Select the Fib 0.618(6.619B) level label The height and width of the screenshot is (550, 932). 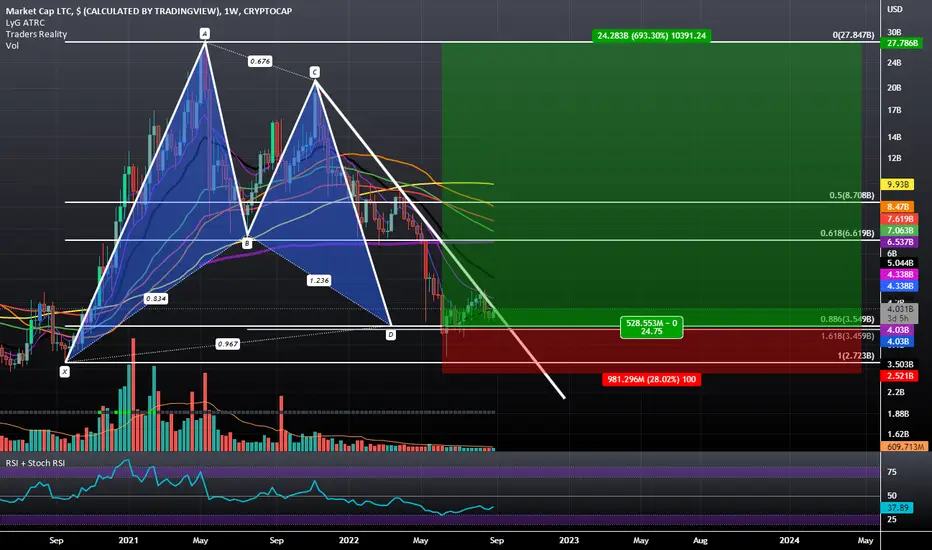(x=848, y=233)
